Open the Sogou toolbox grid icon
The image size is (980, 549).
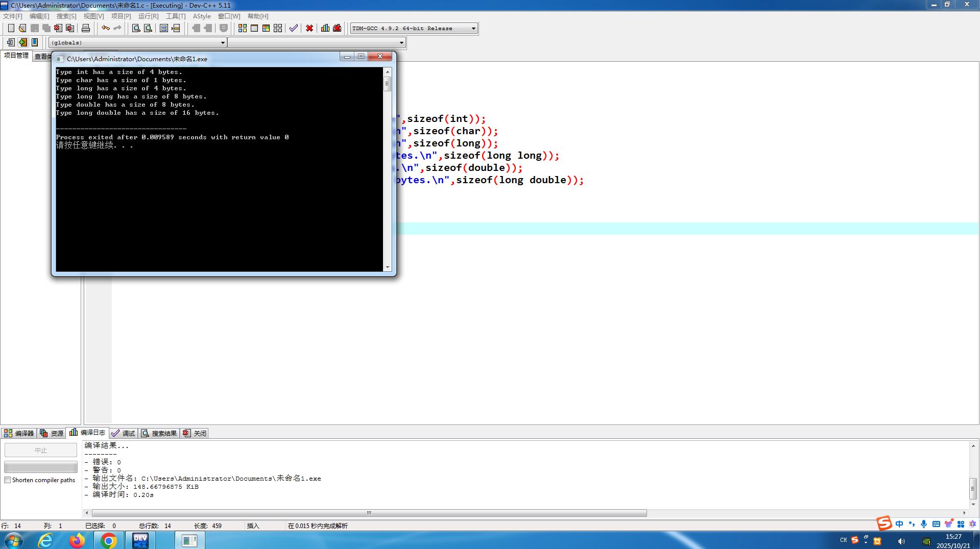pyautogui.click(x=961, y=524)
